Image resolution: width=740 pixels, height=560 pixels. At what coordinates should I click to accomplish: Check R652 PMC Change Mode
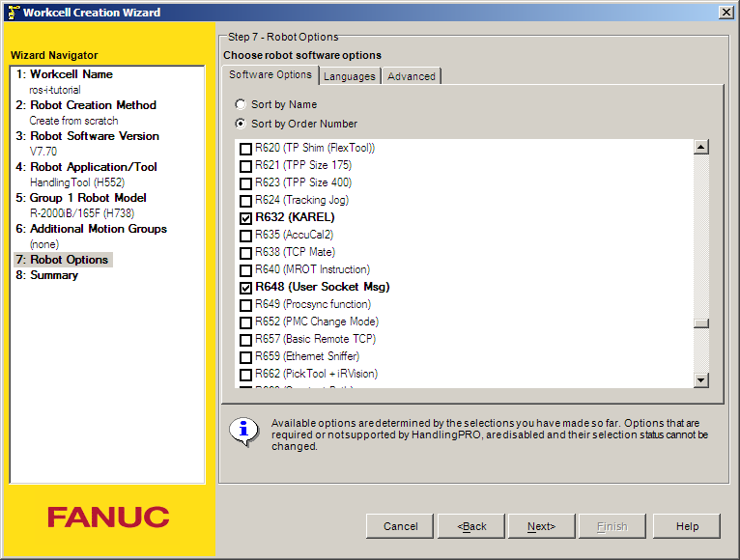[246, 322]
